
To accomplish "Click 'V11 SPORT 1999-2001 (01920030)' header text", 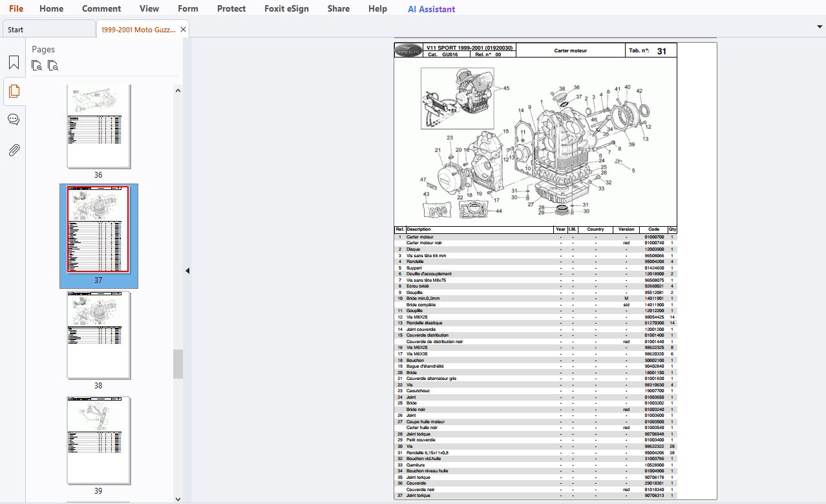I will tap(470, 48).
